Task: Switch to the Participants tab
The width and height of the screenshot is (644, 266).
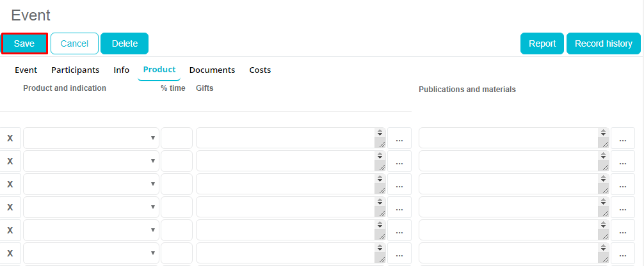Action: pyautogui.click(x=75, y=70)
